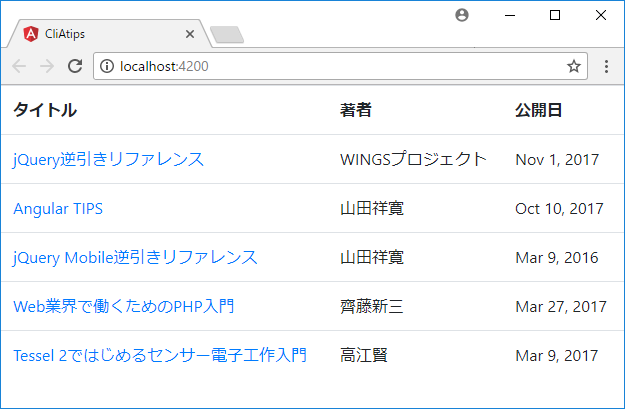The height and width of the screenshot is (409, 625).
Task: Close the Chrome window
Action: point(601,15)
